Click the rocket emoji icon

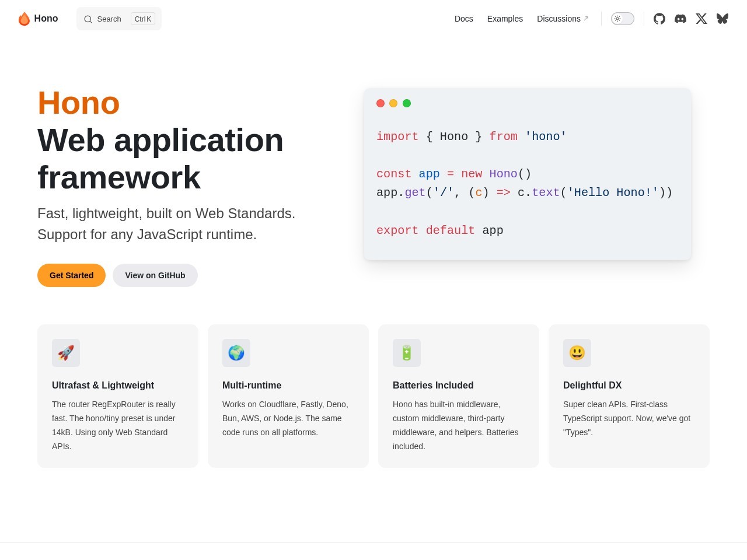66,353
